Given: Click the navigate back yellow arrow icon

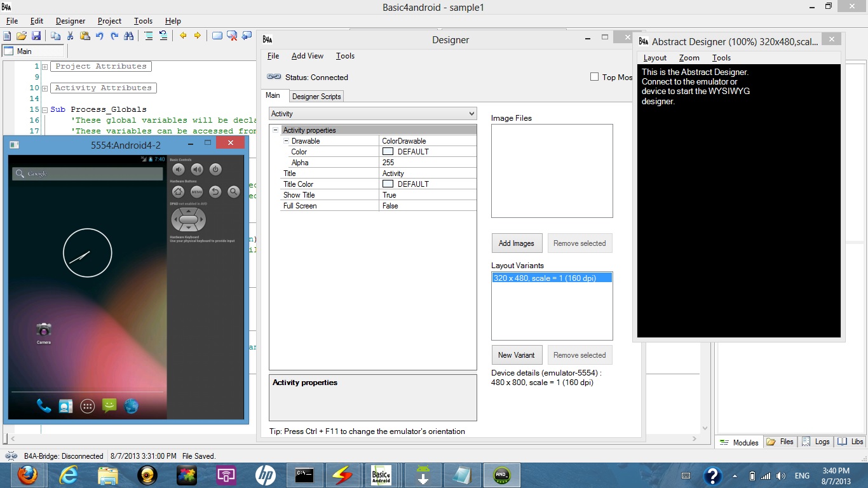Looking at the screenshot, I should click(x=183, y=36).
